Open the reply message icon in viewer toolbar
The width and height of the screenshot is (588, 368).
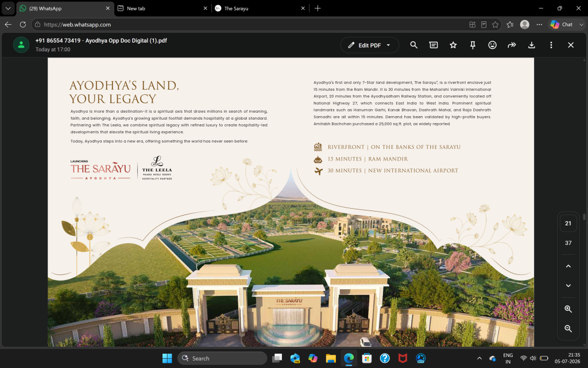point(434,45)
